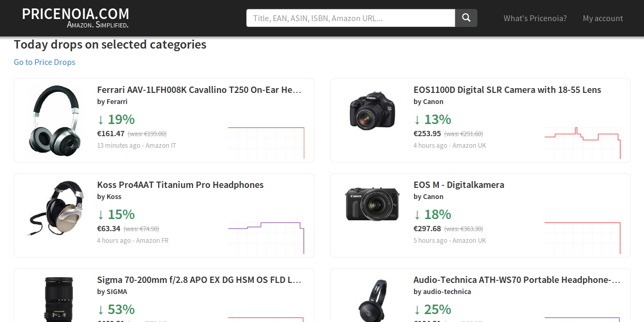This screenshot has height=322, width=644.
Task: Click the €63.34 price
Action: pos(109,229)
